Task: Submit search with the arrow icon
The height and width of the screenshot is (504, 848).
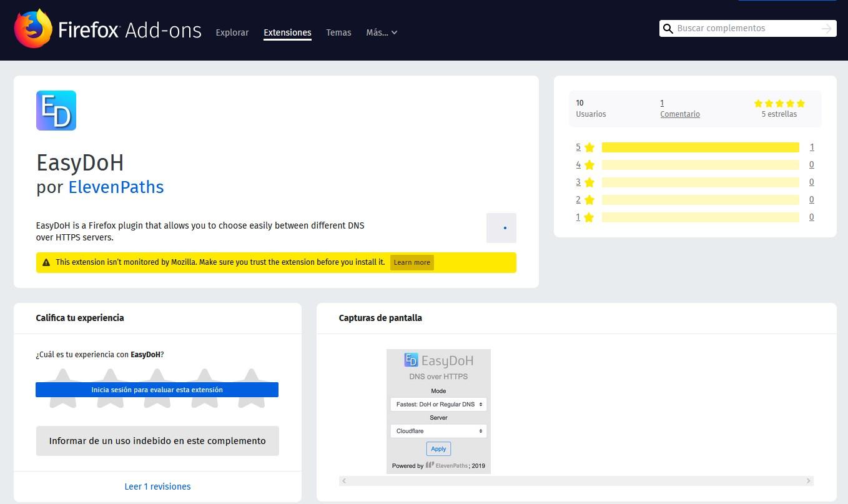Action: [x=827, y=29]
